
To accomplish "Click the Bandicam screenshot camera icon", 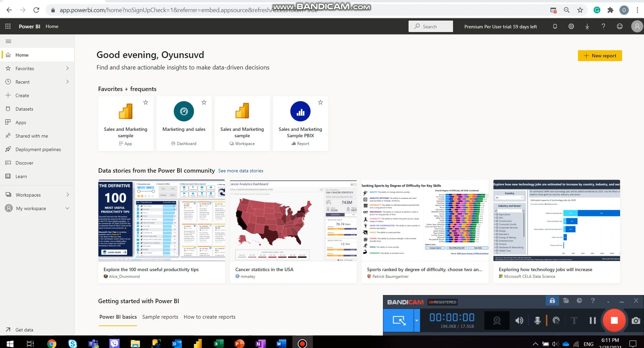I will pos(636,320).
